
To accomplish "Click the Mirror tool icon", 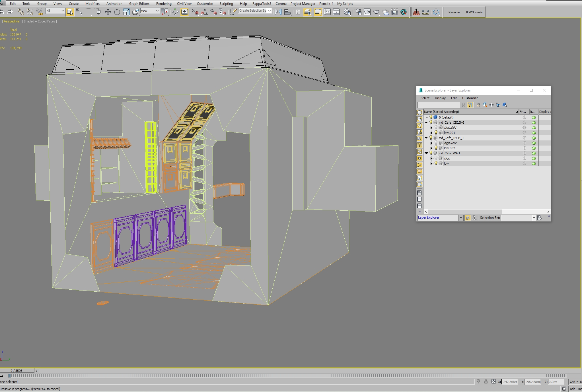I will (278, 12).
